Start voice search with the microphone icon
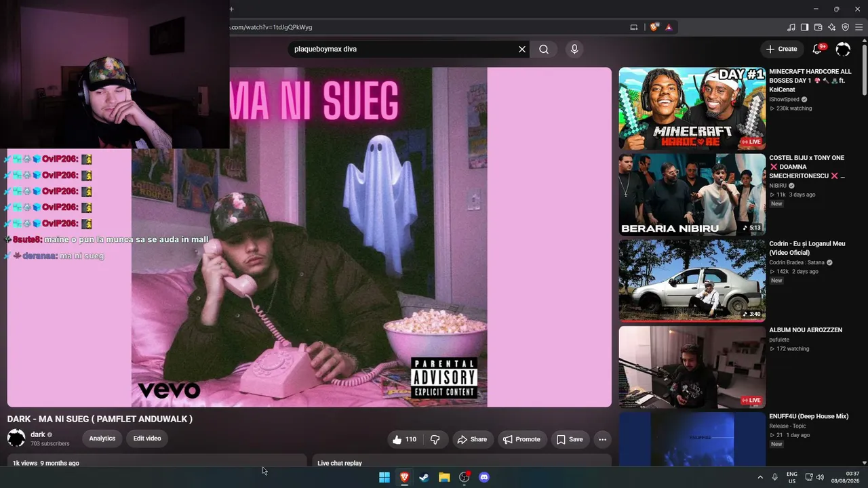This screenshot has height=488, width=868. coord(574,49)
